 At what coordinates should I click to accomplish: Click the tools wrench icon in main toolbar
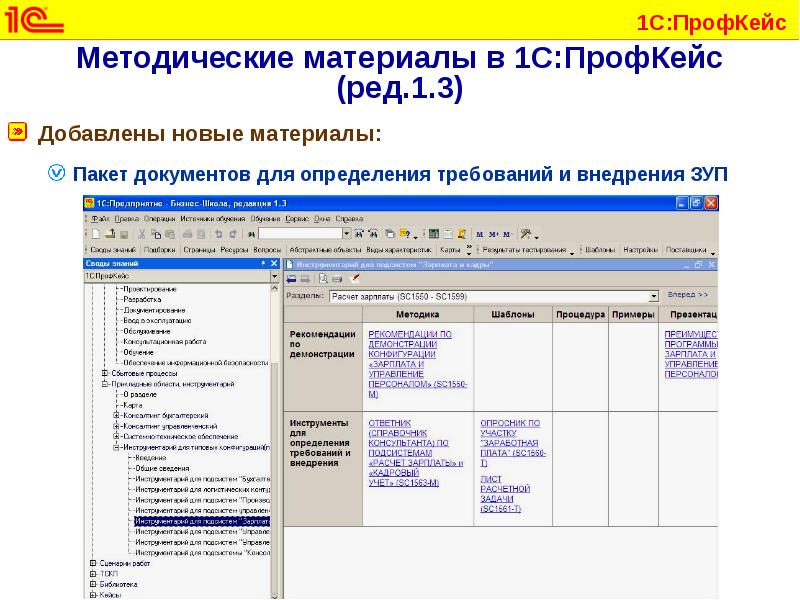tap(525, 233)
